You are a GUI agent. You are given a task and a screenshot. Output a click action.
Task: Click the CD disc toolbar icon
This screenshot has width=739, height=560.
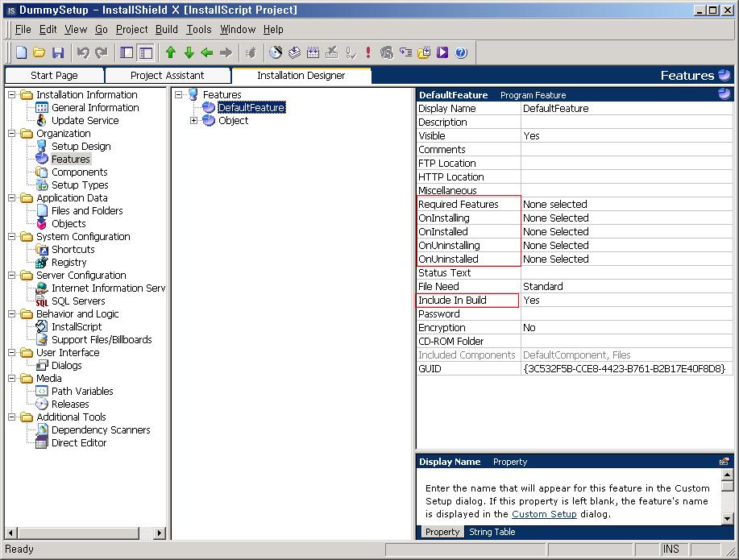coord(276,52)
